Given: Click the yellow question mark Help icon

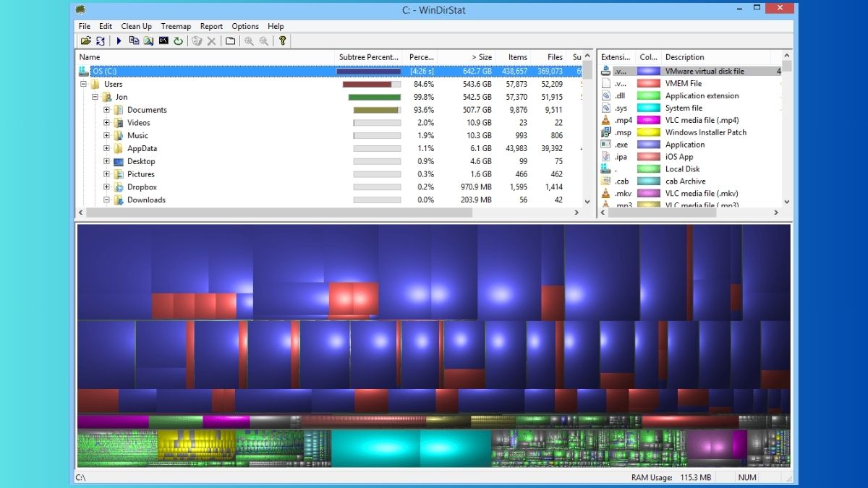Looking at the screenshot, I should (x=282, y=41).
